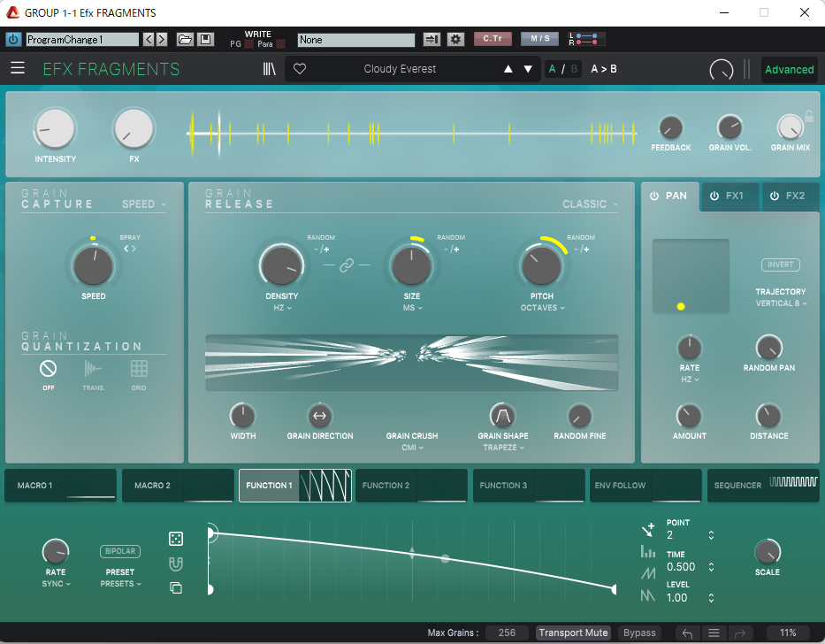Click the yellow dot in pan XY pad

(x=681, y=306)
